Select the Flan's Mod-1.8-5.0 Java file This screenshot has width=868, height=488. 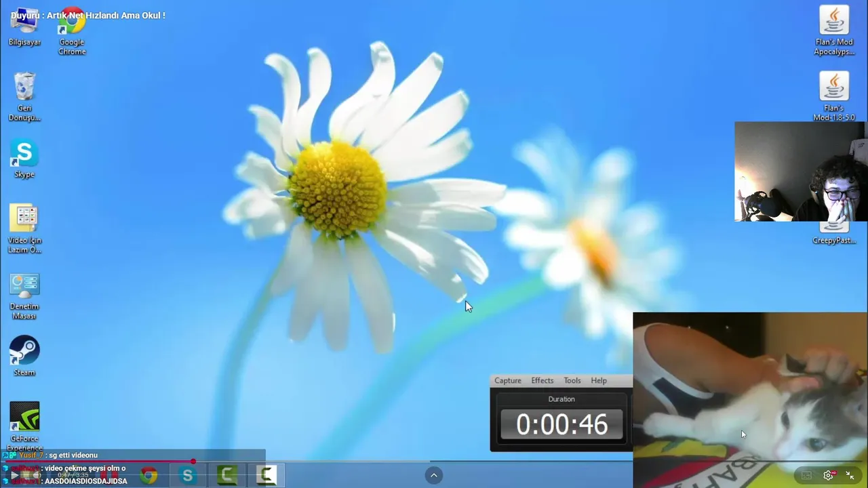834,96
